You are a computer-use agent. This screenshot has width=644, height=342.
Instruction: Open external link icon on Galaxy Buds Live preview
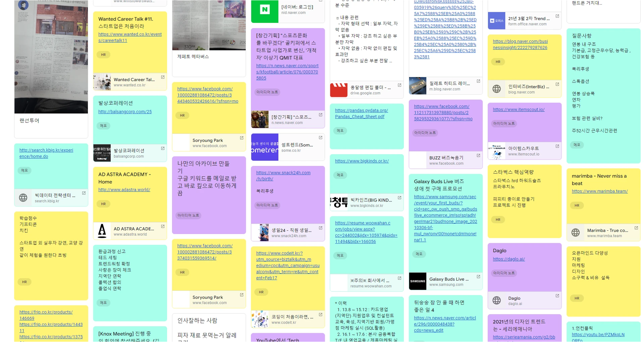[478, 277]
